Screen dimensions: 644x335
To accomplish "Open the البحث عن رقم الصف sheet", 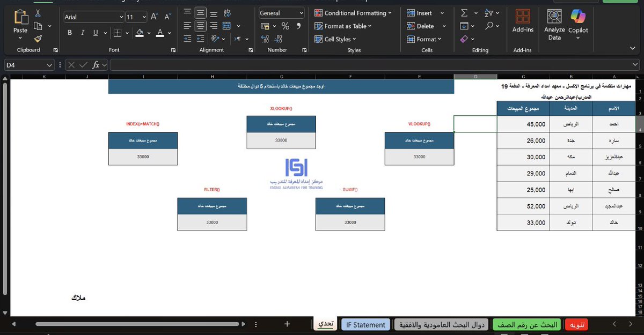I will tap(527, 324).
